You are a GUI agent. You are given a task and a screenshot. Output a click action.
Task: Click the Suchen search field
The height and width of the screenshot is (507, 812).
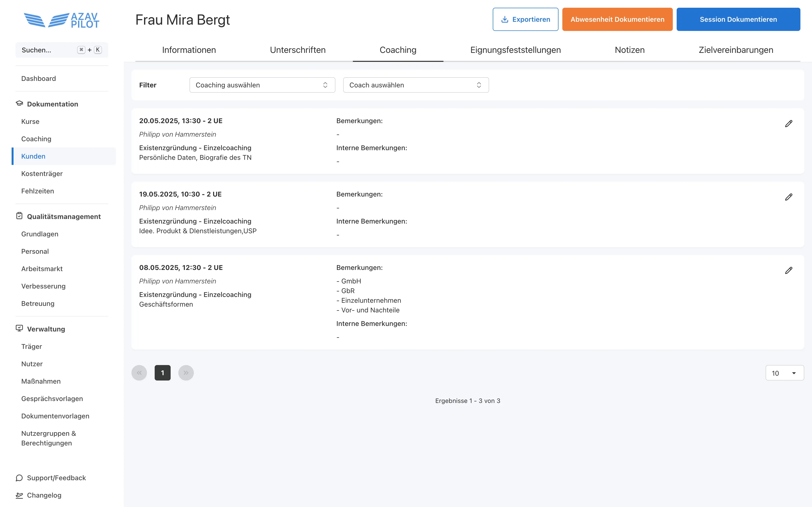(x=47, y=50)
